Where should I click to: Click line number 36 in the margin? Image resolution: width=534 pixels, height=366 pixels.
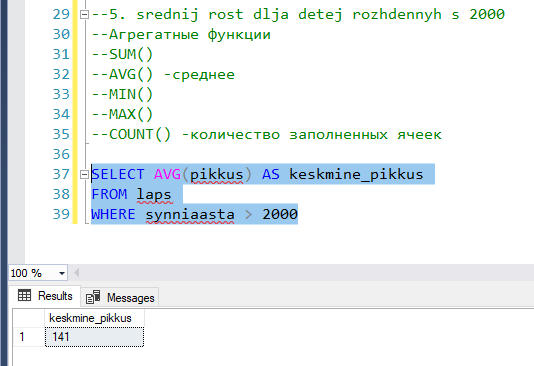click(x=61, y=154)
